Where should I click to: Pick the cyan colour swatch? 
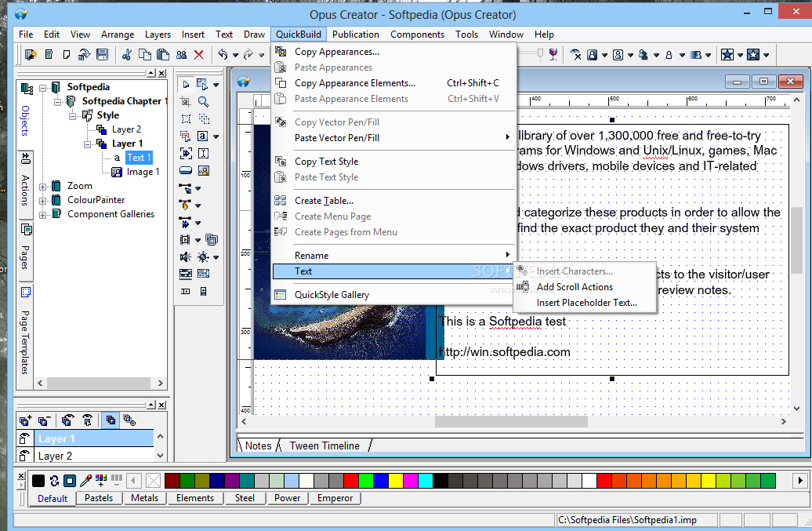coord(425,481)
